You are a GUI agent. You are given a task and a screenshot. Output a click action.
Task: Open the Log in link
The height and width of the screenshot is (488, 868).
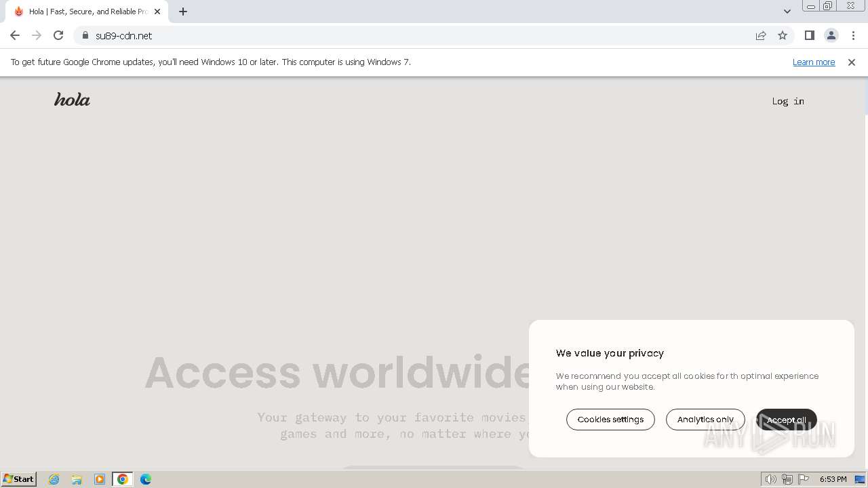coord(788,101)
